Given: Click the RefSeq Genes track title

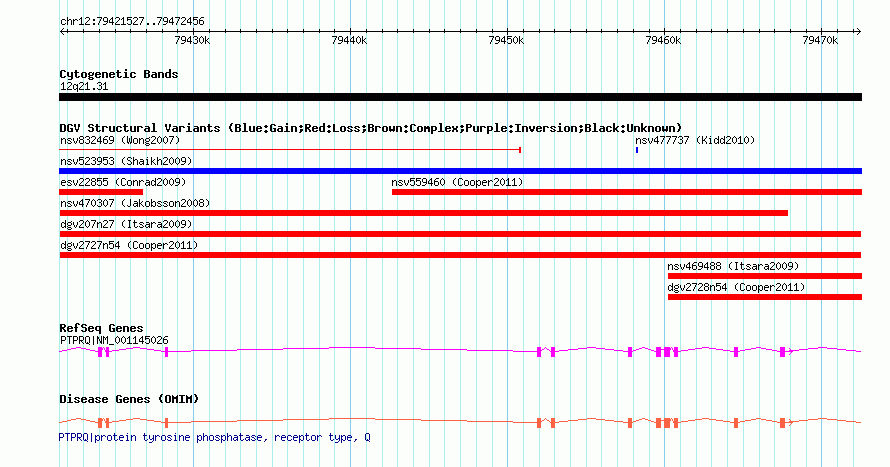Looking at the screenshot, I should 101,328.
